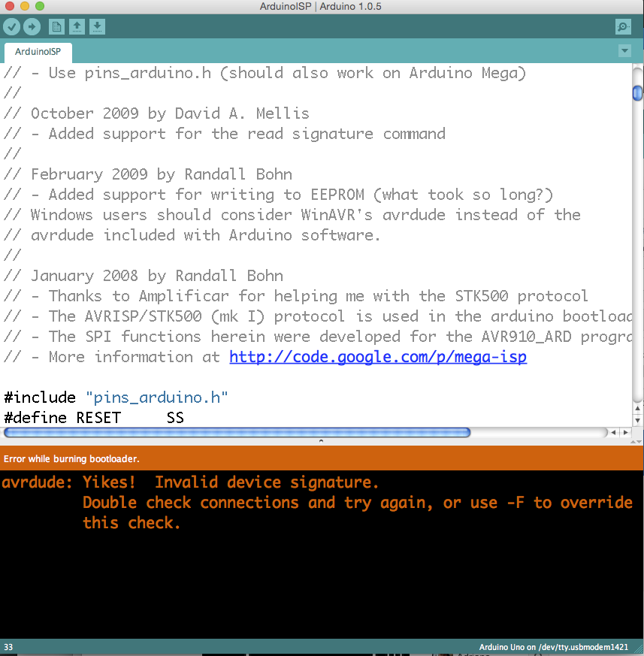Click the 'Error while burning bootloader.' status message
The image size is (644, 656).
click(x=71, y=459)
